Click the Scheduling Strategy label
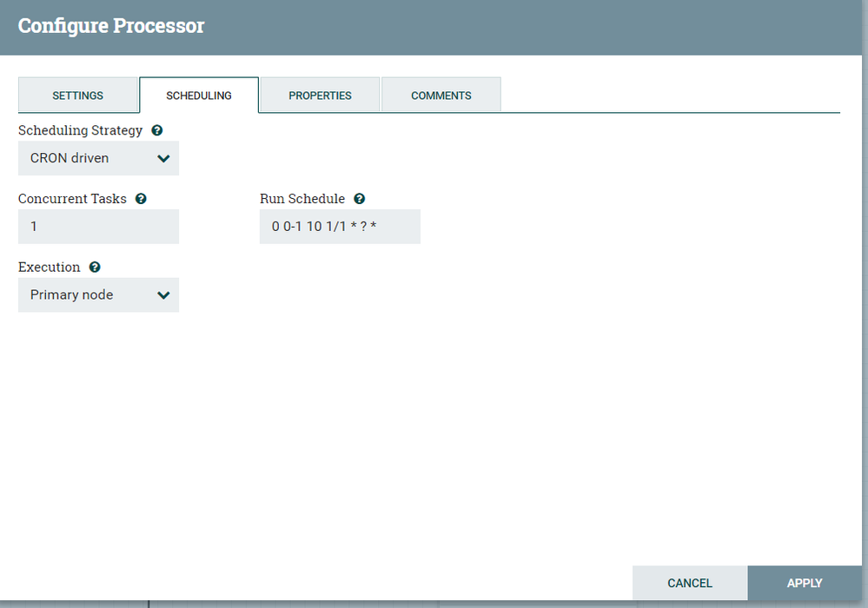Viewport: 868px width, 608px height. pyautogui.click(x=80, y=130)
